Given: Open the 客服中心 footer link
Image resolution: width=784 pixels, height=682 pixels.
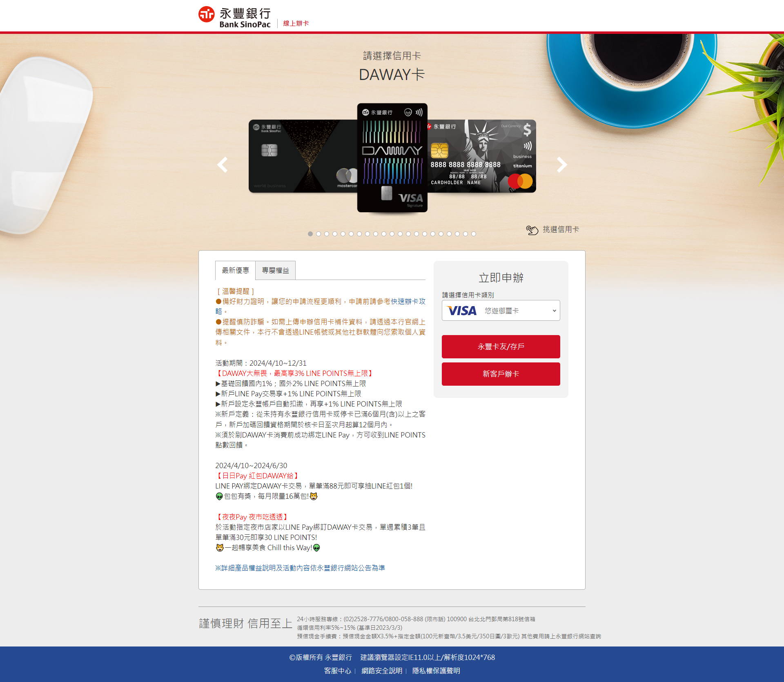Looking at the screenshot, I should click(x=338, y=671).
